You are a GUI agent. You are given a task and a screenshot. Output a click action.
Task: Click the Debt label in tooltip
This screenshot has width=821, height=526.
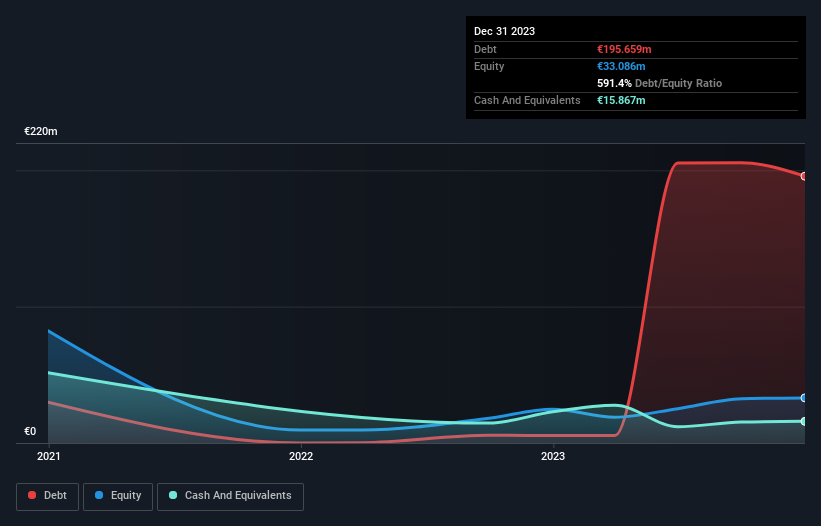[x=485, y=49]
